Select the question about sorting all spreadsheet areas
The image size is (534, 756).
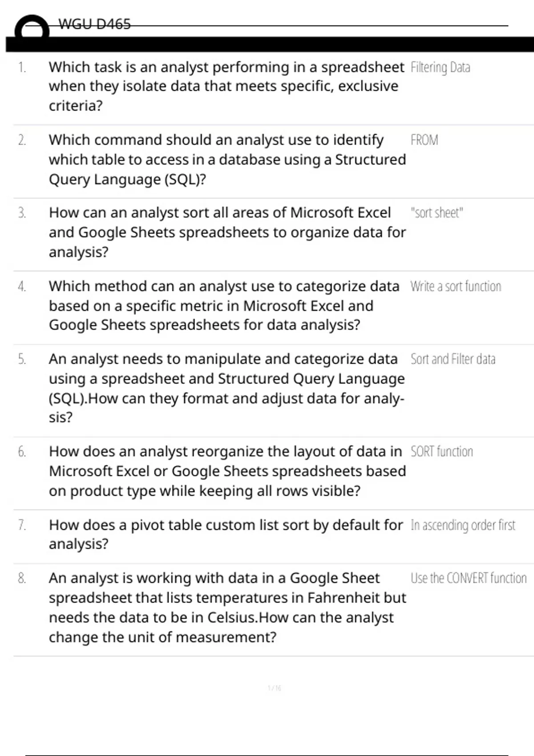(227, 232)
